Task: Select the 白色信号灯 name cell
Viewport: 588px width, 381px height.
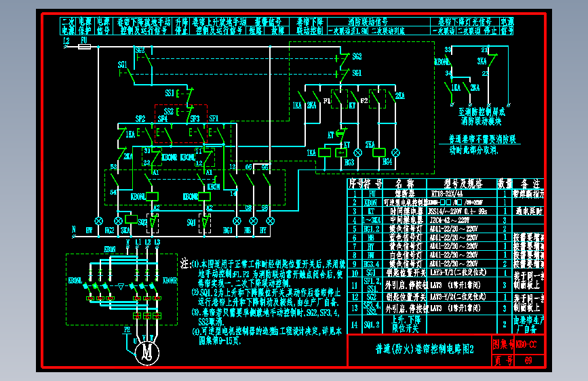Action: click(x=405, y=255)
